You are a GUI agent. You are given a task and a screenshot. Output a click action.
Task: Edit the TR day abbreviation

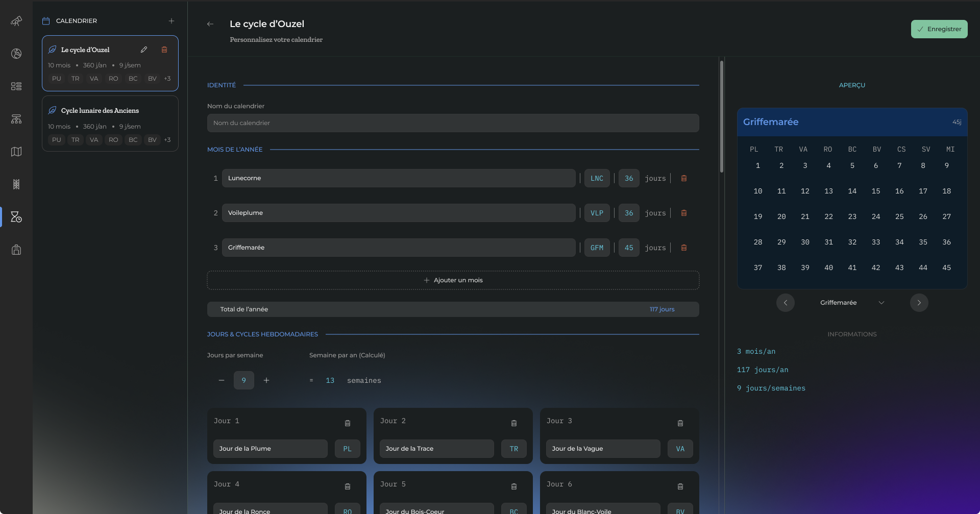click(514, 449)
